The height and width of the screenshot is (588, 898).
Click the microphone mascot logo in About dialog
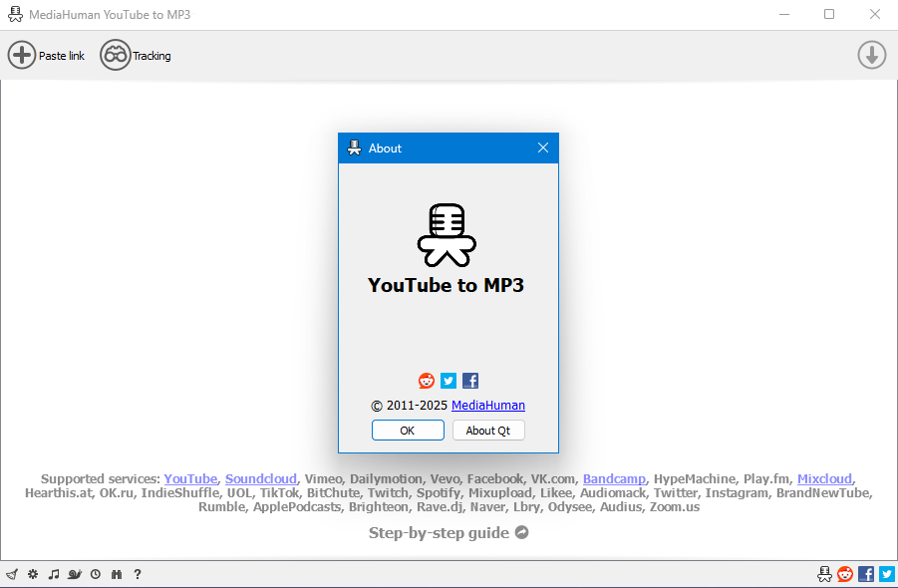(x=447, y=235)
